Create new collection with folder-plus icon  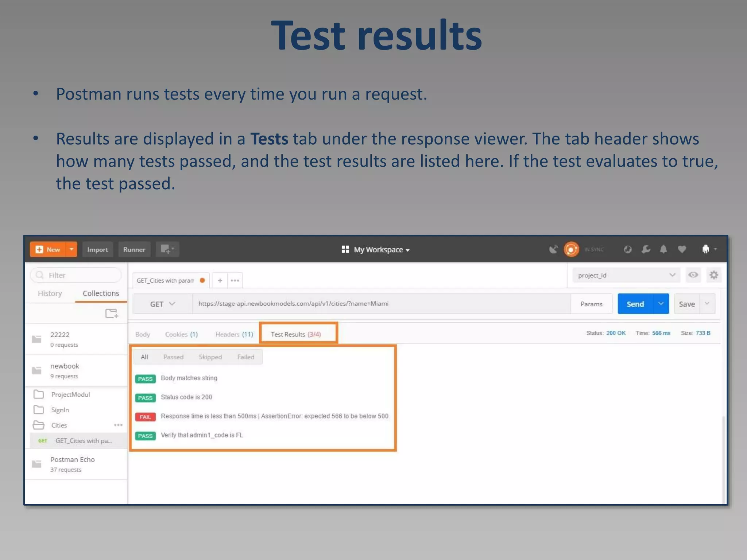pyautogui.click(x=112, y=314)
